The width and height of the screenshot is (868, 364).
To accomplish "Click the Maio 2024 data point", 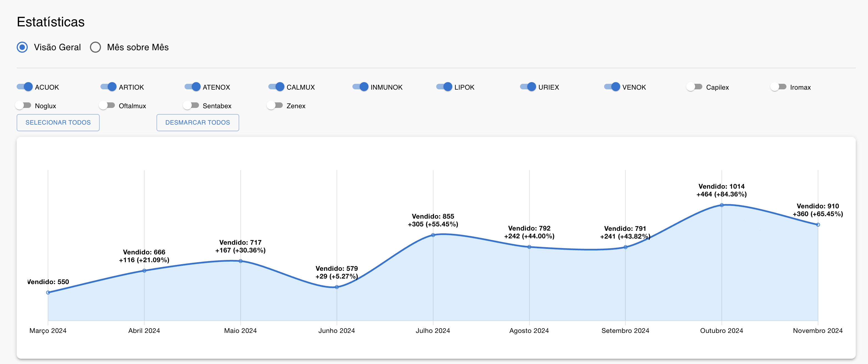I will pos(241,261).
